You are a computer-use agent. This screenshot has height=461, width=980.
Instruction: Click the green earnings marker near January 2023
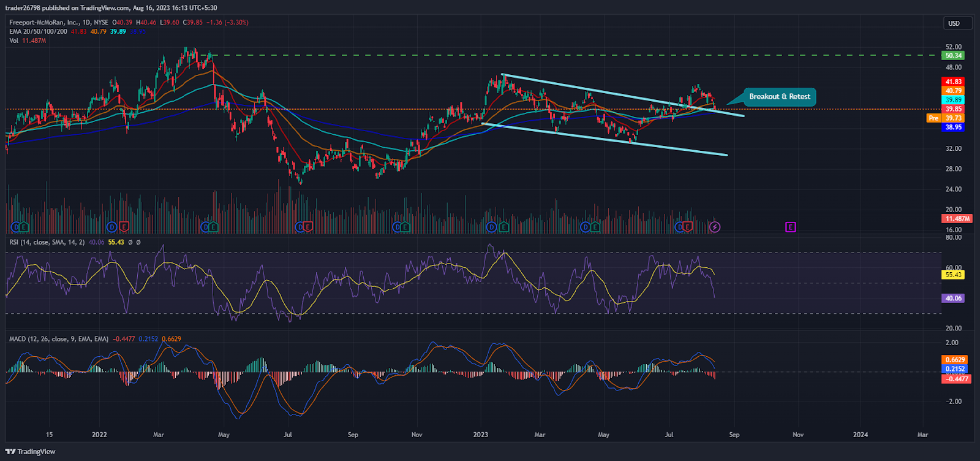coord(503,227)
